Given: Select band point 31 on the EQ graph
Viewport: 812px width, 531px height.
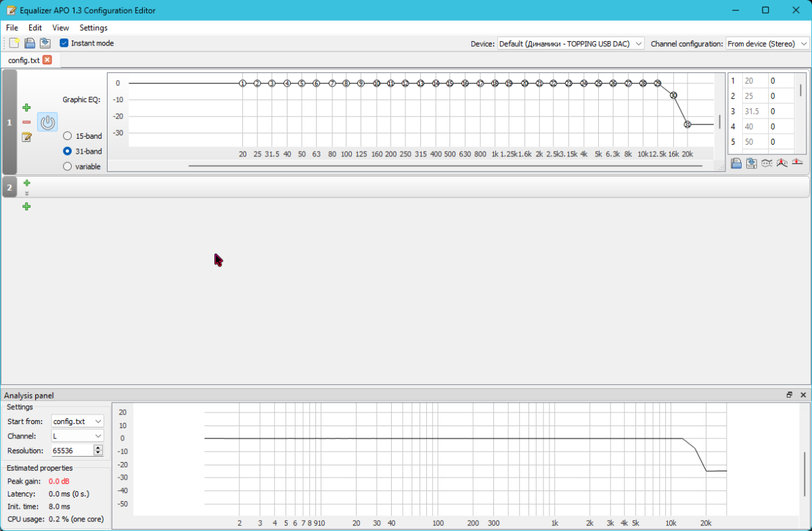Looking at the screenshot, I should (687, 124).
